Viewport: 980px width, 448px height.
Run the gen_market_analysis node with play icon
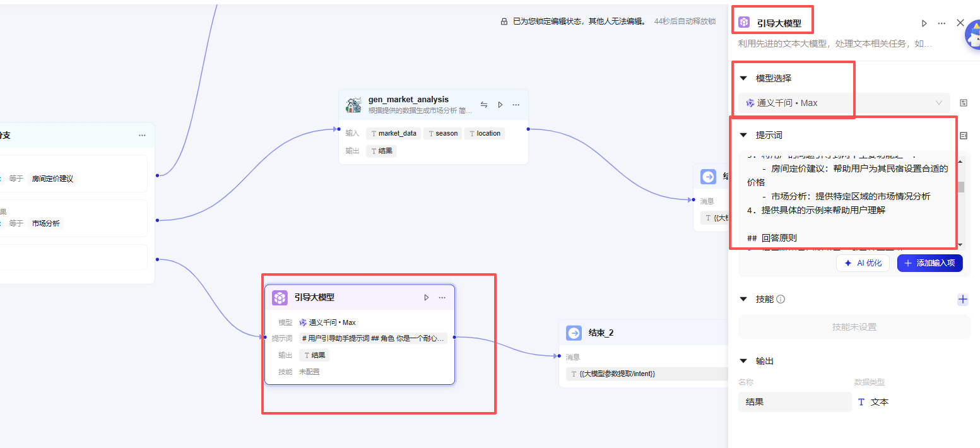coord(500,105)
